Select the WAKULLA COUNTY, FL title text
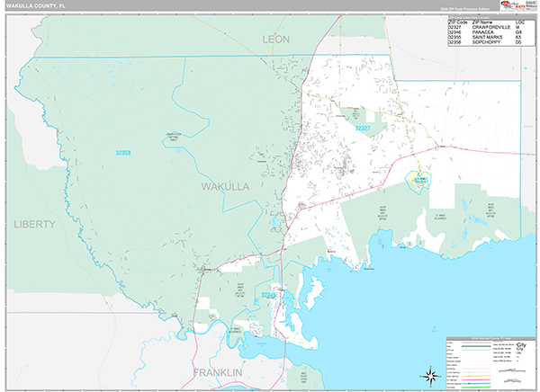This screenshot has width=540, height=392. pyautogui.click(x=36, y=5)
